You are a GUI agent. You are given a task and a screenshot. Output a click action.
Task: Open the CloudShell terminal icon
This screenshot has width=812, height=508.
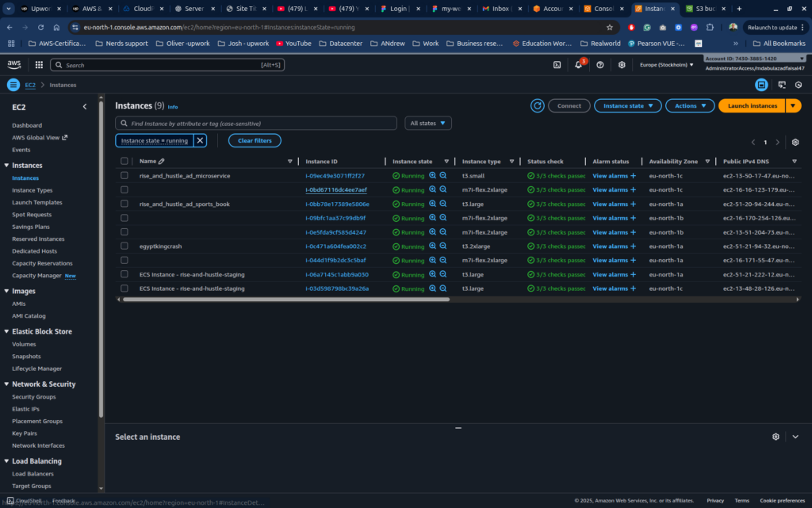click(557, 66)
